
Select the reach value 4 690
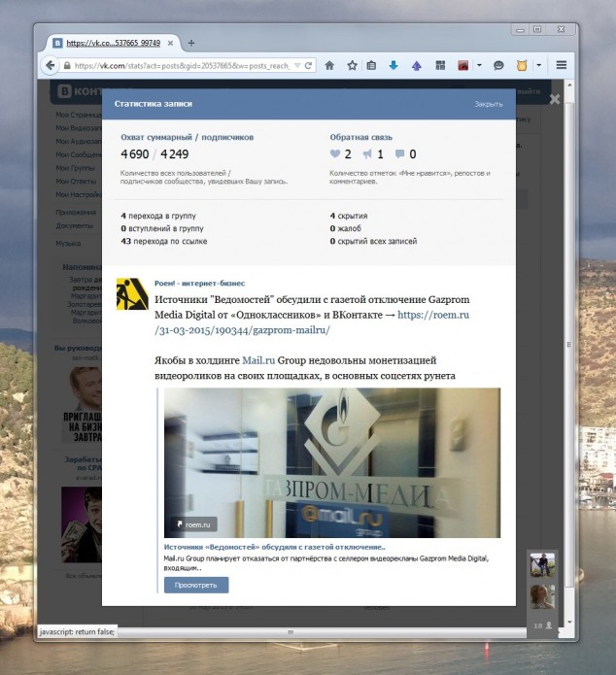point(135,154)
